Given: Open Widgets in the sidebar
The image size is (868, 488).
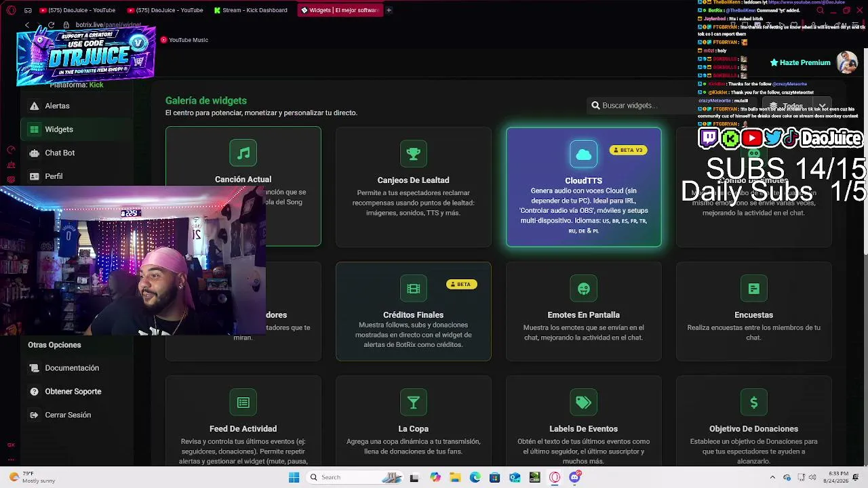Looking at the screenshot, I should 76,129.
